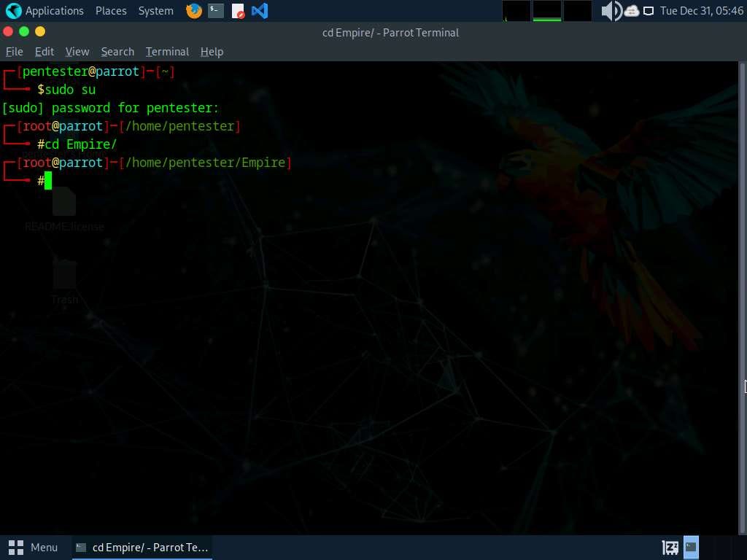
Task: Click the yellow window button
Action: click(40, 31)
